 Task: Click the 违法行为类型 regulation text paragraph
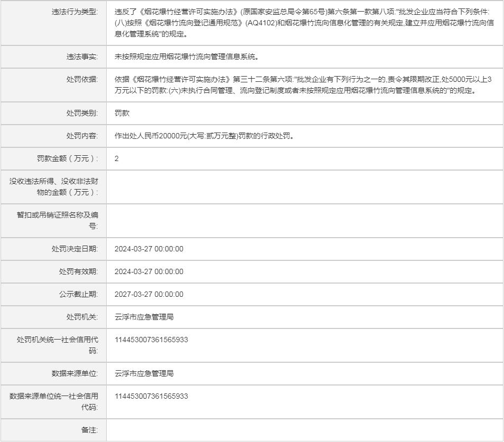click(x=304, y=23)
